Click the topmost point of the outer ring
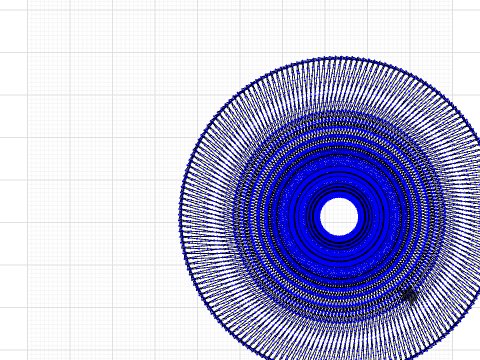480x360 pixels. pyautogui.click(x=337, y=58)
